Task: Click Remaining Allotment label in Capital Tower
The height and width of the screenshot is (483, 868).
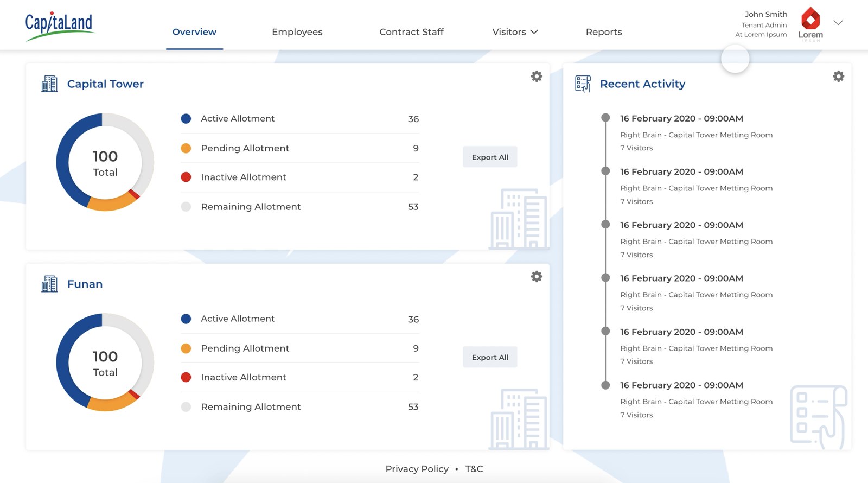Action: (x=251, y=207)
